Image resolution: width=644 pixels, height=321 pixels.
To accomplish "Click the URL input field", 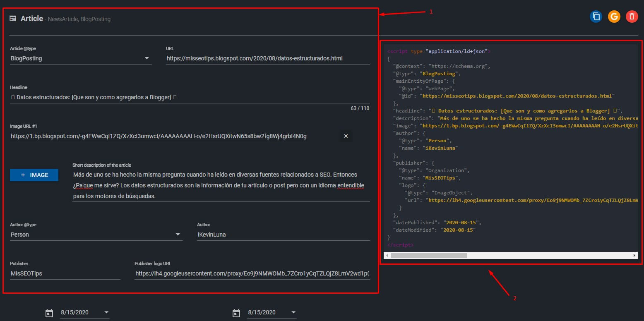I will click(x=268, y=58).
